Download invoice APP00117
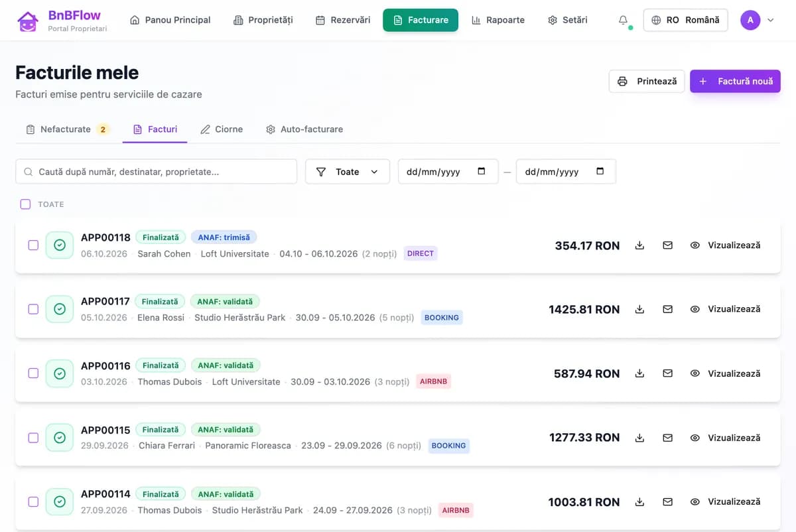This screenshot has height=532, width=796. click(639, 309)
